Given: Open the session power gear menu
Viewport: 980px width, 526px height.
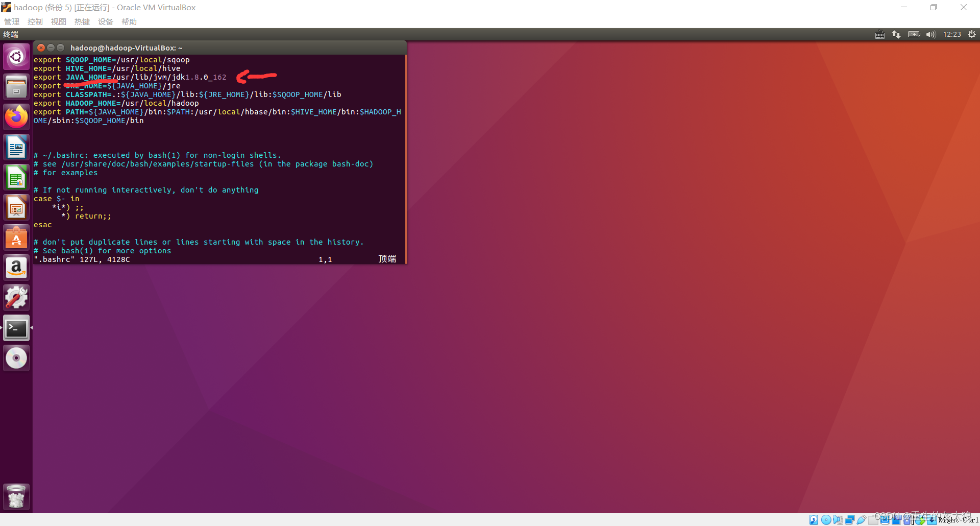Looking at the screenshot, I should [x=972, y=34].
